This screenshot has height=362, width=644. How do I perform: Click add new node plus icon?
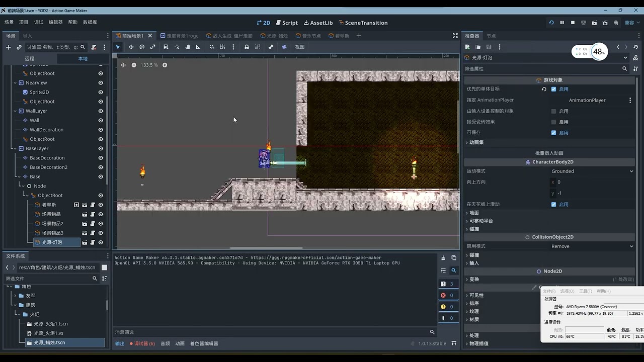(x=8, y=47)
